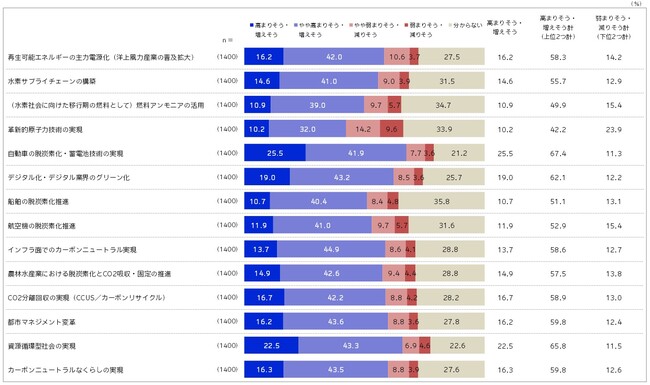The height and width of the screenshot is (385, 650).
Task: Click the 67.4 total value
Action: click(558, 153)
